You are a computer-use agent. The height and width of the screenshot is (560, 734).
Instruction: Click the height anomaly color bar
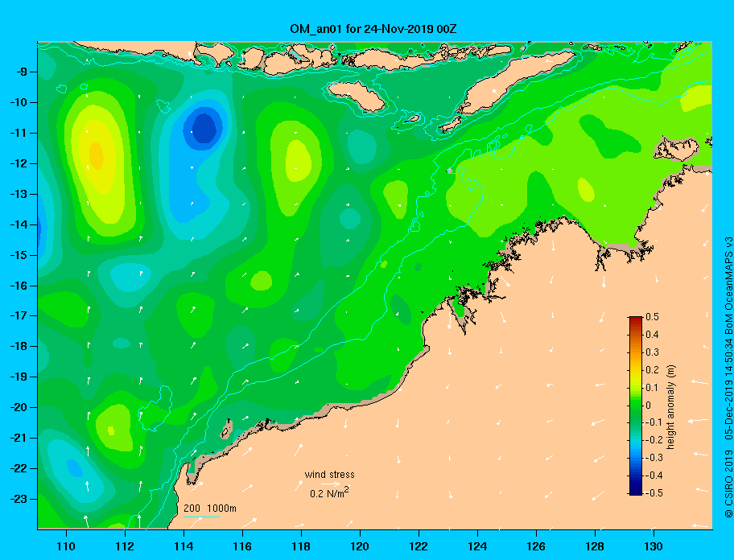click(x=636, y=406)
